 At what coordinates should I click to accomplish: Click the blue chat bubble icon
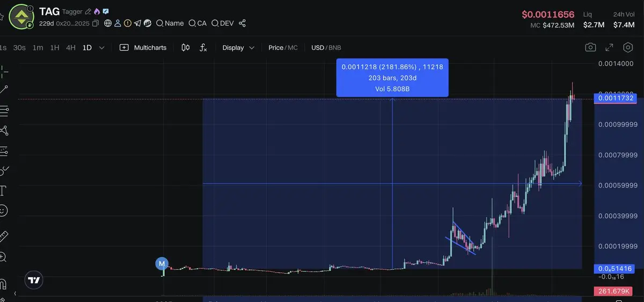point(106,11)
